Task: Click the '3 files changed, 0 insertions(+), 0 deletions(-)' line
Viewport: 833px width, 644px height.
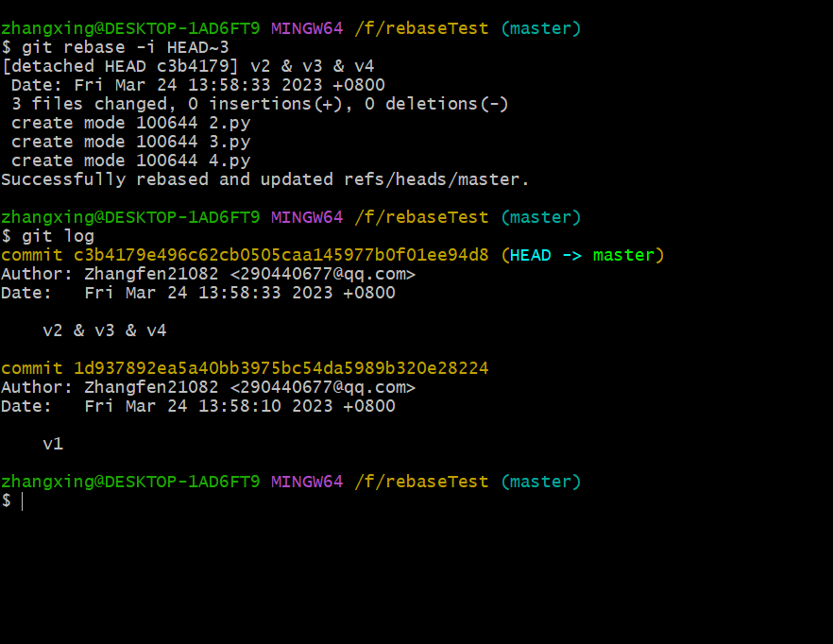Action: (x=260, y=104)
